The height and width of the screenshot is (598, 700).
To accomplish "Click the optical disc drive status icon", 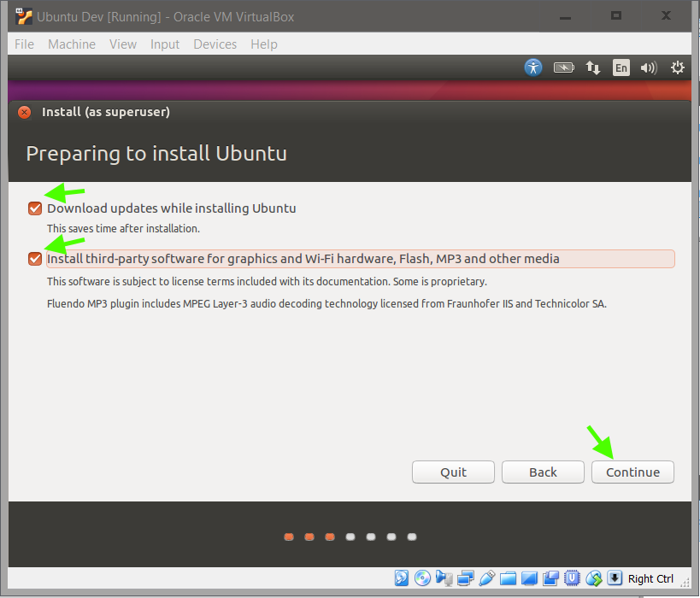I will 422,577.
